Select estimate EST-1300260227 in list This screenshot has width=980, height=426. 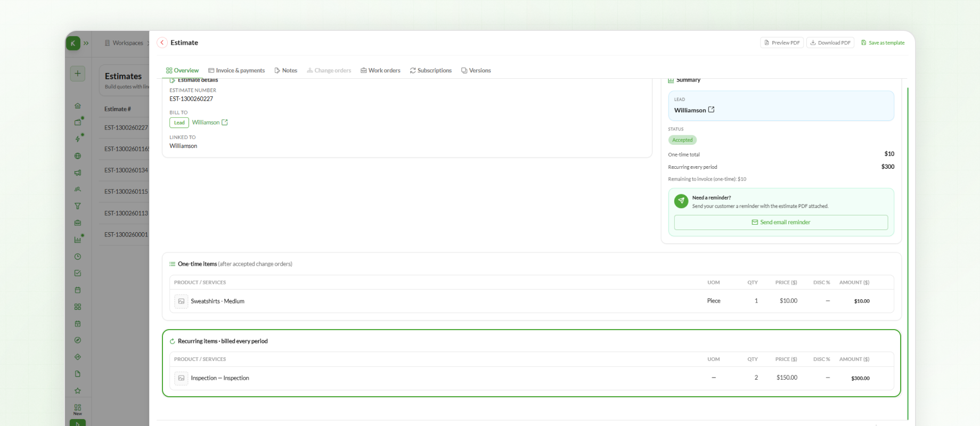point(126,128)
